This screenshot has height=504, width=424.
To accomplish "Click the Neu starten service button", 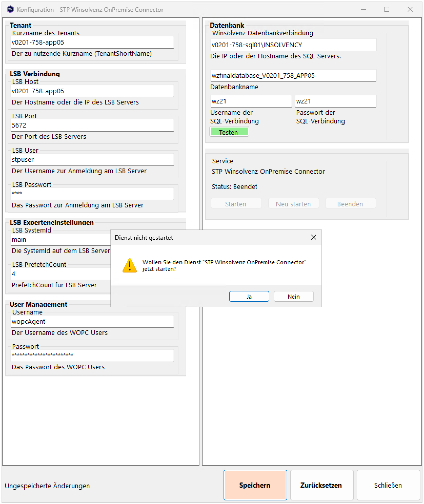I will (294, 204).
